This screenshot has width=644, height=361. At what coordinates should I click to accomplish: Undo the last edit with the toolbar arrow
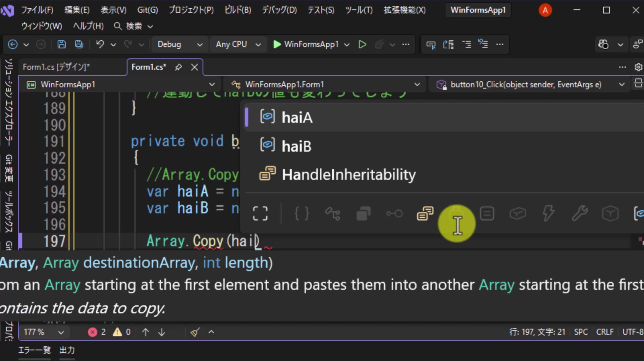tap(100, 44)
